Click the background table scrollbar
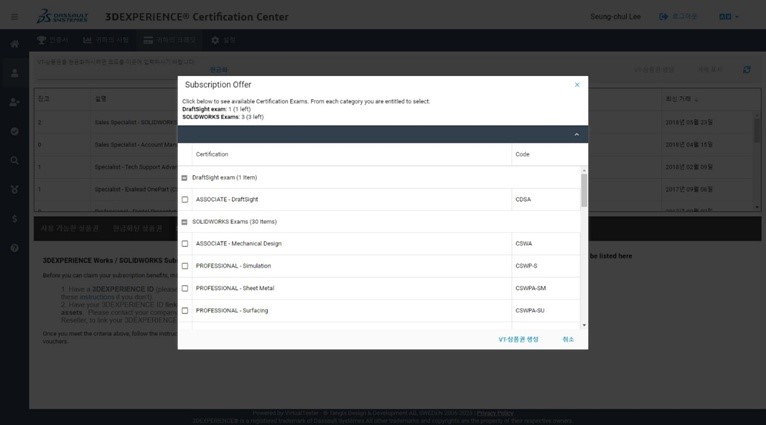Screen dimensions: 766x425 click(x=757, y=130)
